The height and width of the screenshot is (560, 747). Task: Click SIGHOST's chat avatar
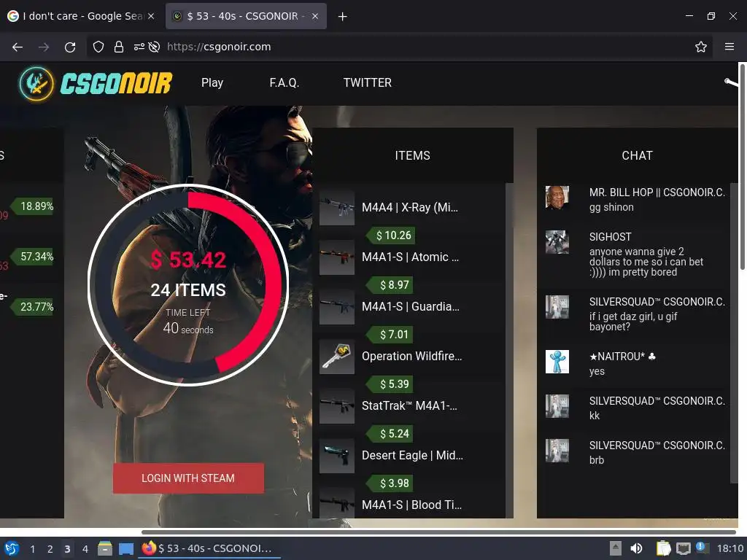(x=557, y=242)
